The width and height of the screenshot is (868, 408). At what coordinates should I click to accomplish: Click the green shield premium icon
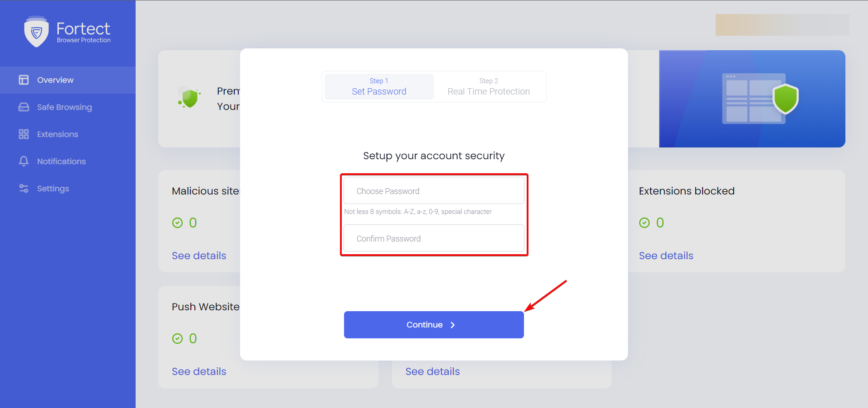coord(189,98)
